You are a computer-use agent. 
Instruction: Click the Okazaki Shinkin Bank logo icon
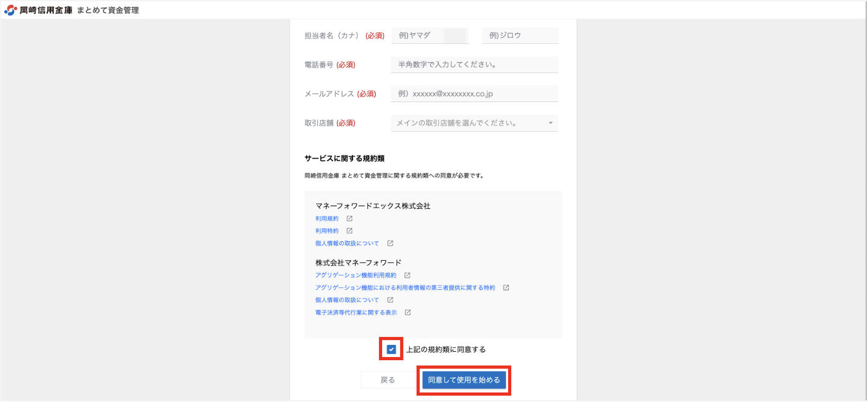(x=11, y=10)
